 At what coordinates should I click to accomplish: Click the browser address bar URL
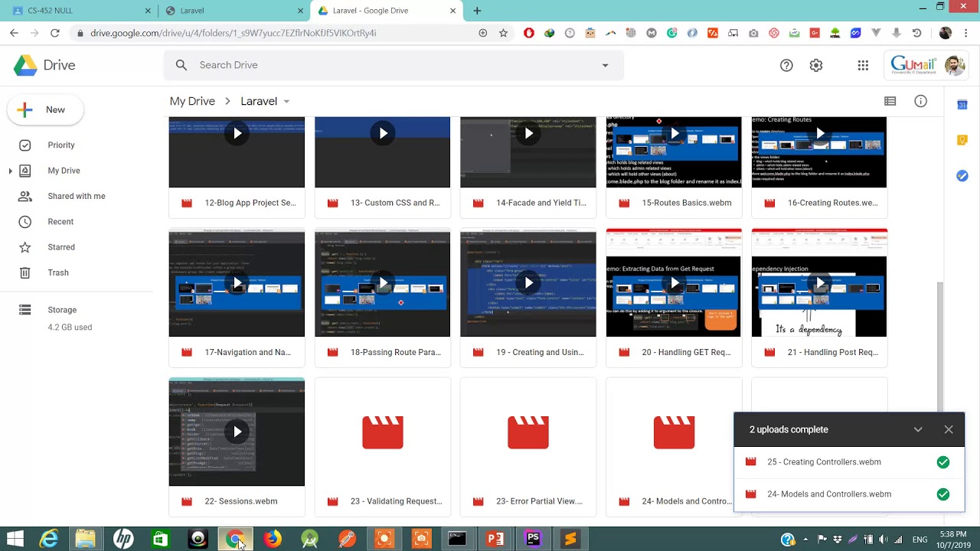pyautogui.click(x=233, y=33)
